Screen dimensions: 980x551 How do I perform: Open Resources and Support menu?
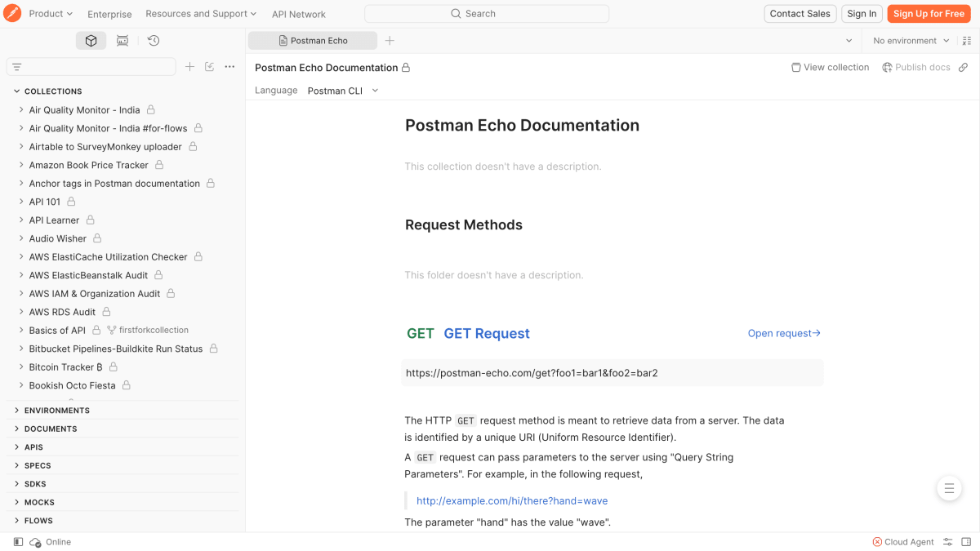201,14
